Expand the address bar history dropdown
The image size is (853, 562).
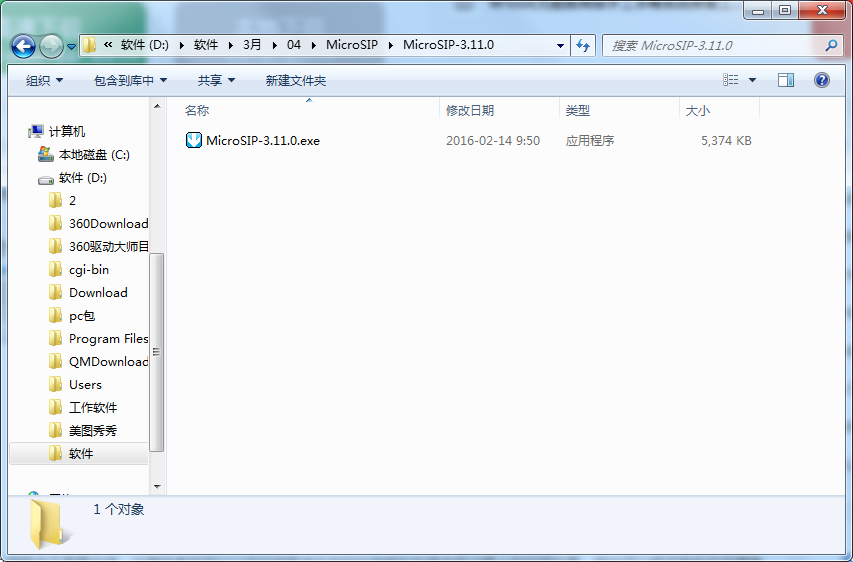pyautogui.click(x=560, y=46)
